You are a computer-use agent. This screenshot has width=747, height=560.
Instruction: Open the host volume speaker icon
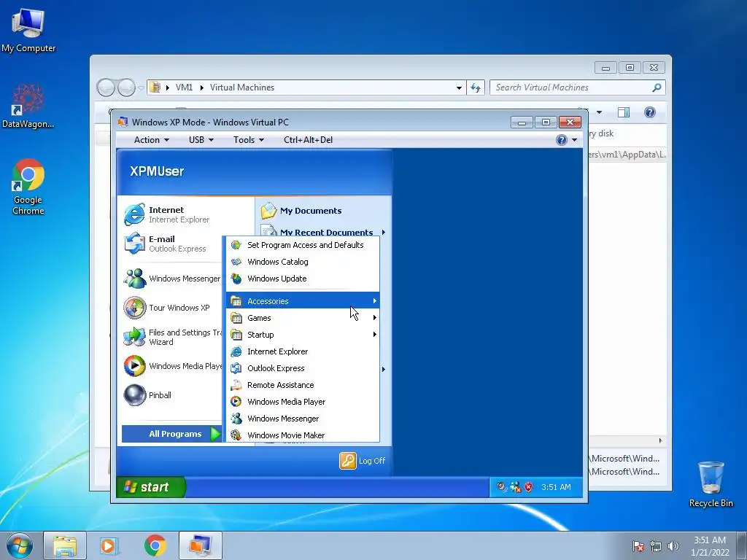point(673,546)
